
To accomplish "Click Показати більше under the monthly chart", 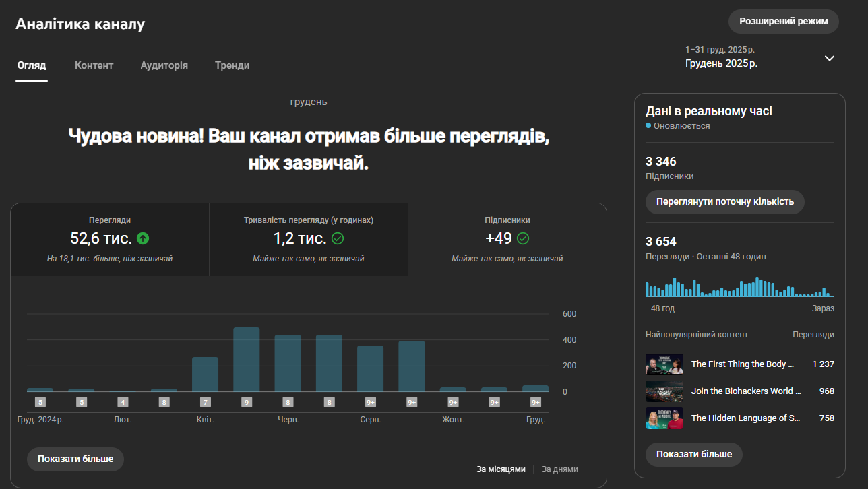I will coord(75,459).
